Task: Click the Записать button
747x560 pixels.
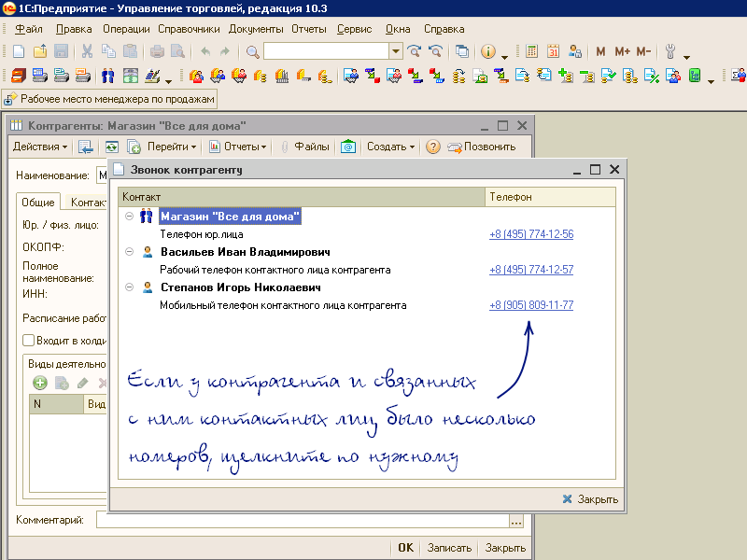Action: point(449,548)
